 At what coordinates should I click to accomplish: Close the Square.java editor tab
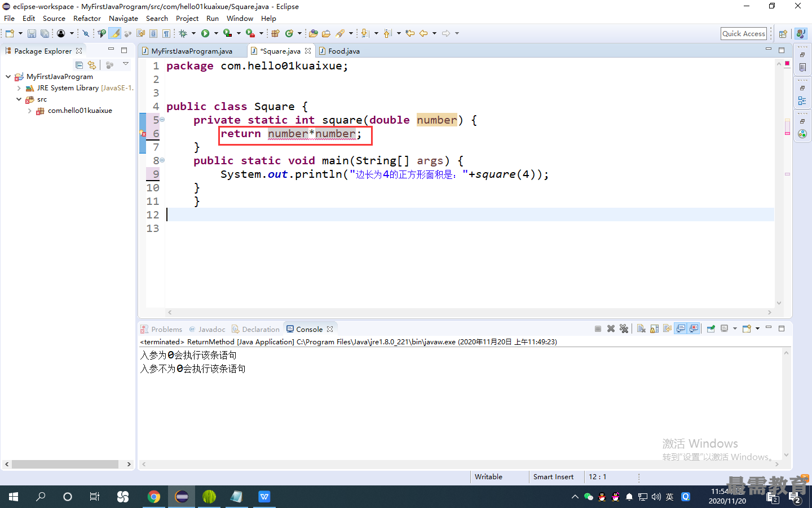point(308,51)
